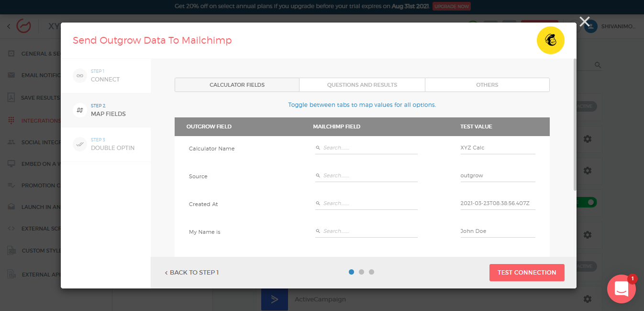The image size is (644, 311).
Task: Click the second gray progress dot
Action: 362,272
